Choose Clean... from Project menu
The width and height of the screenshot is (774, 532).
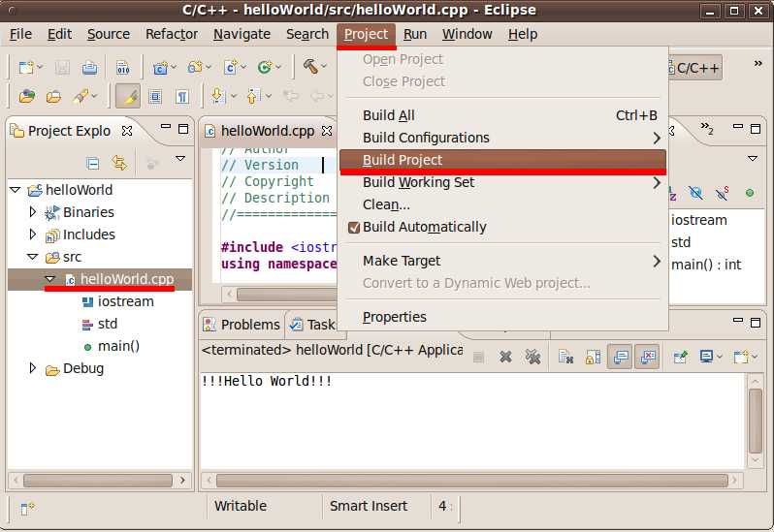(502, 204)
